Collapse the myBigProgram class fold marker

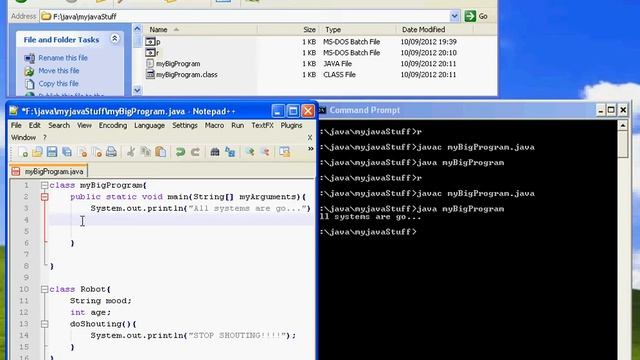[44, 185]
